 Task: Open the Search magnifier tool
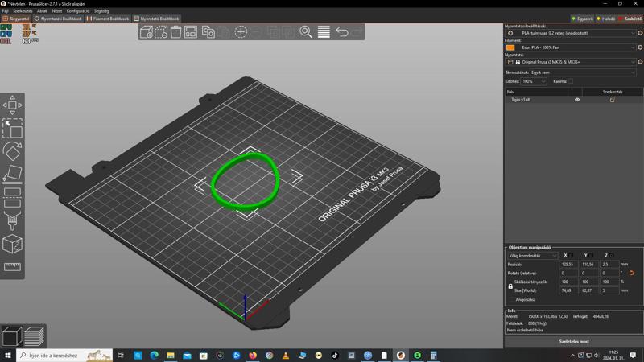[306, 32]
